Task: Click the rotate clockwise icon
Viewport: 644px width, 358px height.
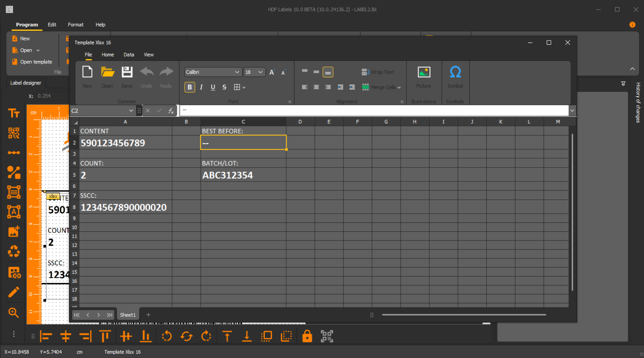Action: click(x=206, y=337)
